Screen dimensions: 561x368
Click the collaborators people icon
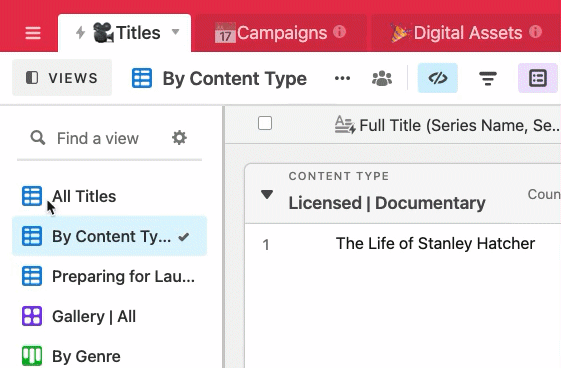(x=382, y=78)
